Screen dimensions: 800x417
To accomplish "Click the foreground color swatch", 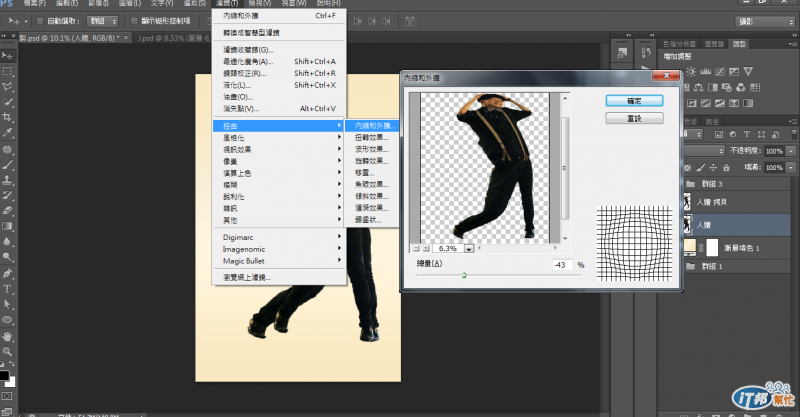I will pos(4,376).
